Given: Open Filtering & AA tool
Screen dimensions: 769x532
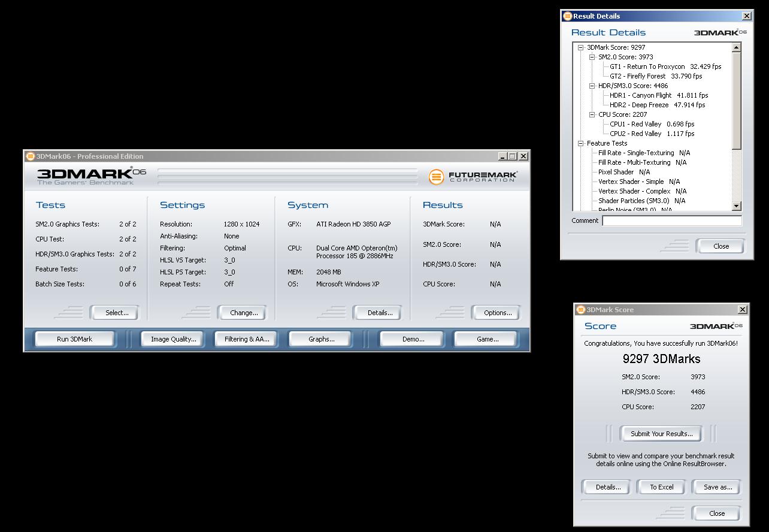Looking at the screenshot, I should tap(247, 339).
